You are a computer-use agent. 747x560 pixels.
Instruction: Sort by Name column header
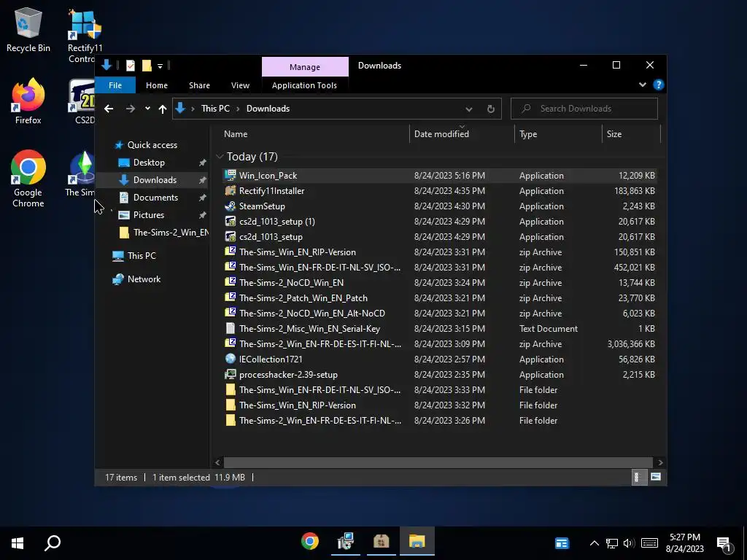(314, 134)
